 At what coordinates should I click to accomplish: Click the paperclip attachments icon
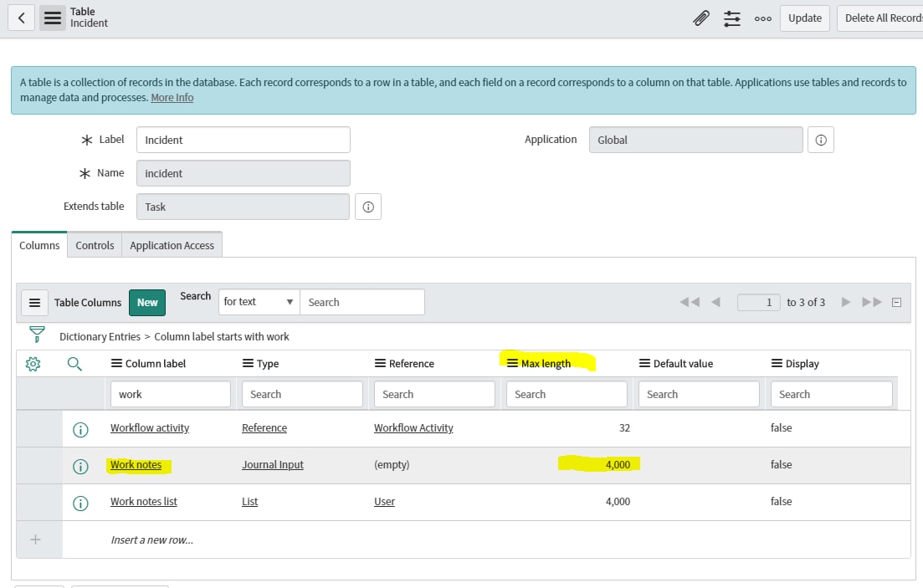pyautogui.click(x=701, y=18)
